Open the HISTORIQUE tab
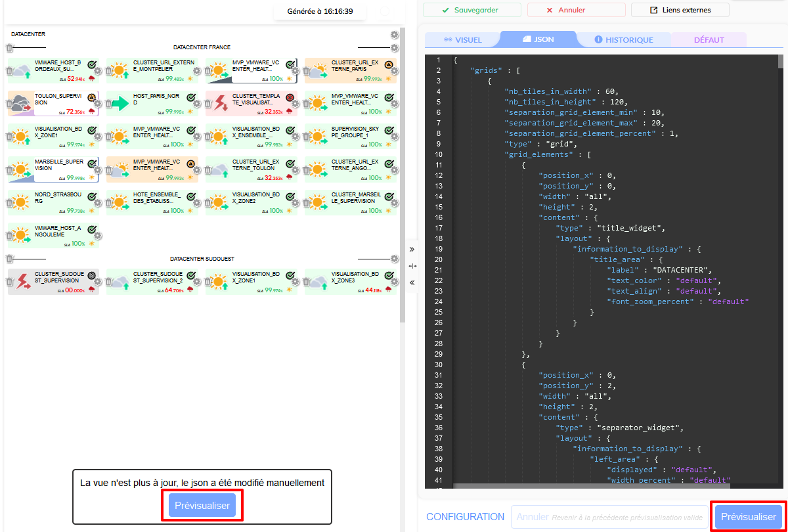This screenshot has width=788, height=532. [x=623, y=40]
